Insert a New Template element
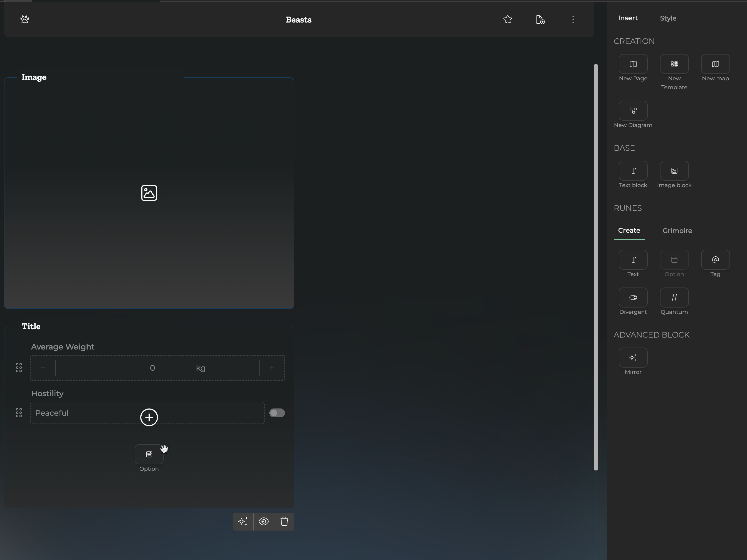The width and height of the screenshot is (747, 560). click(x=674, y=64)
